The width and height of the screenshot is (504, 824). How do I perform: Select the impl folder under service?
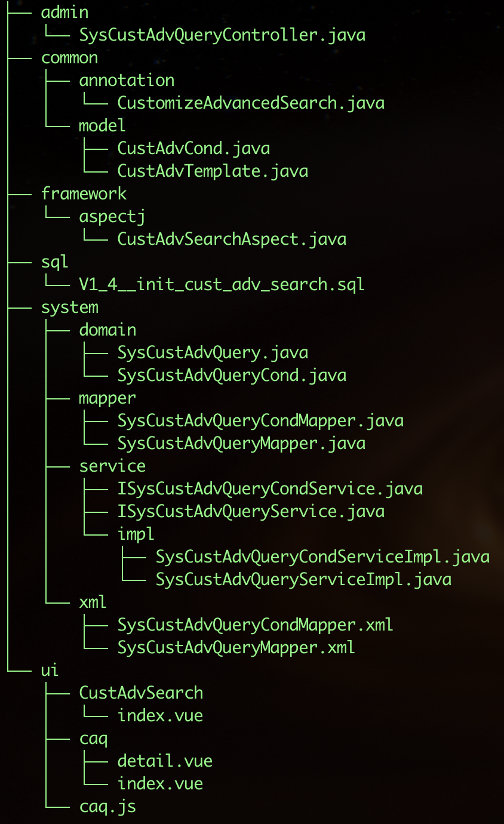[x=136, y=534]
